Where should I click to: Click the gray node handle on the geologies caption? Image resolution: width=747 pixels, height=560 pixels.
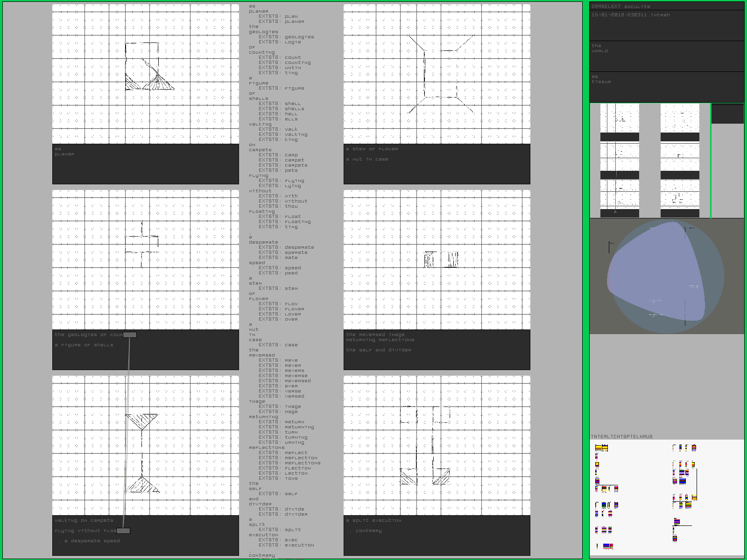pyautogui.click(x=130, y=335)
